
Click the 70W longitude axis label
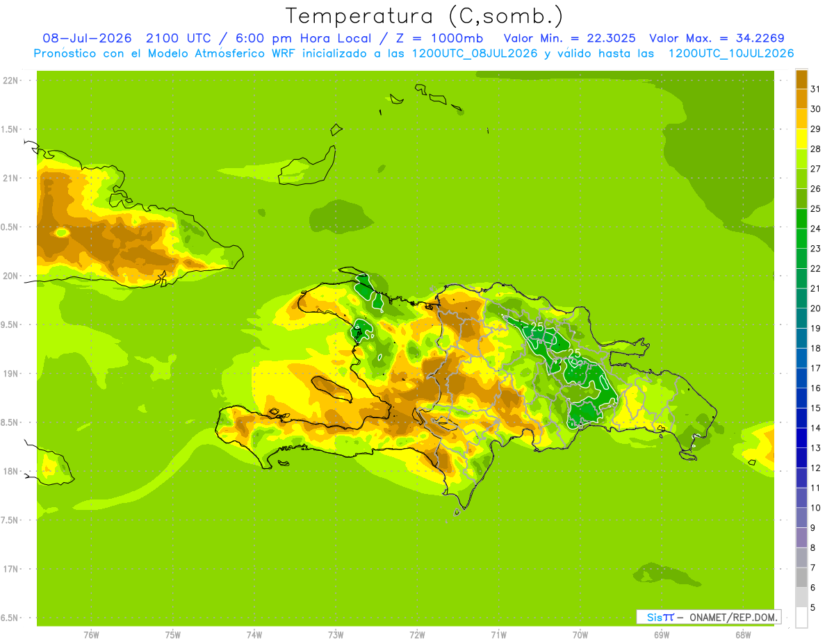580,635
